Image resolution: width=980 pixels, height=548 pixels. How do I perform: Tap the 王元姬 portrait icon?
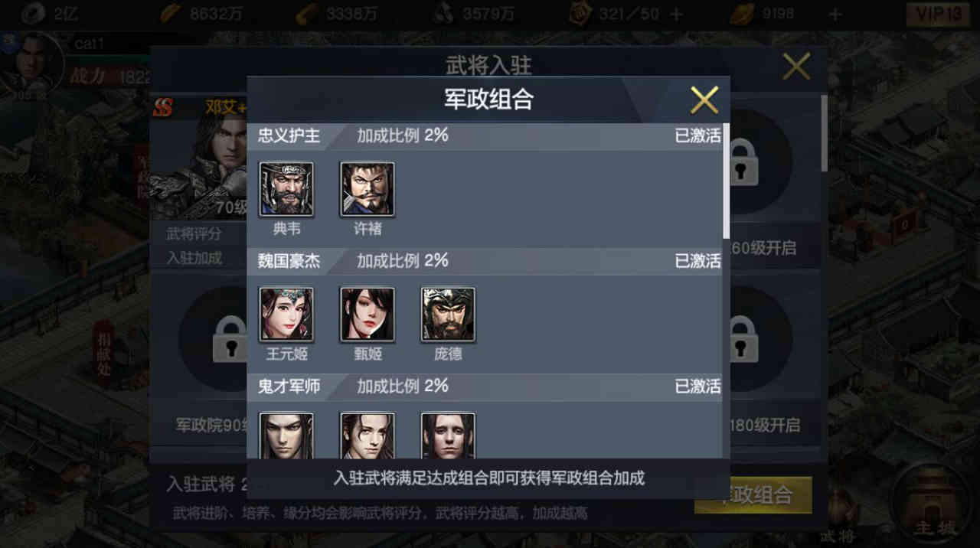click(x=286, y=315)
